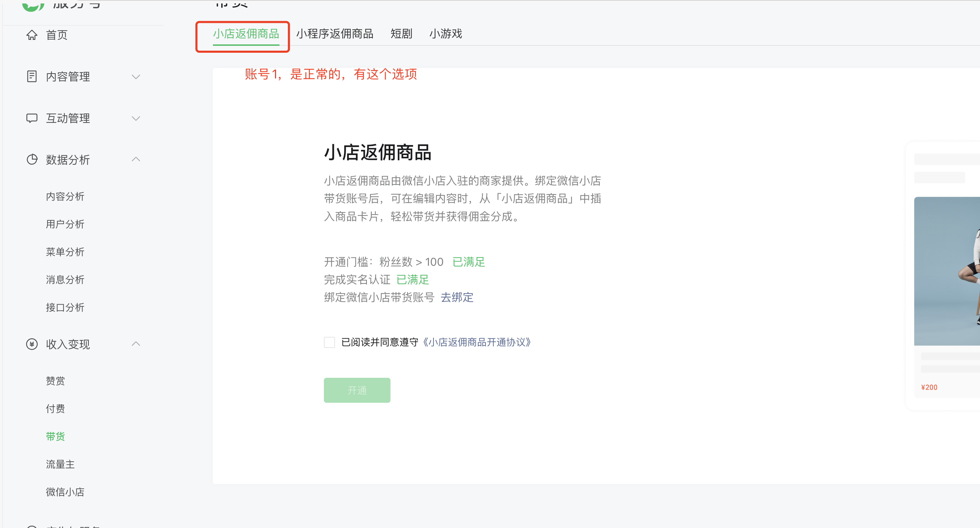The width and height of the screenshot is (980, 528).
Task: Click the data analysis pie chart icon
Action: (x=32, y=160)
